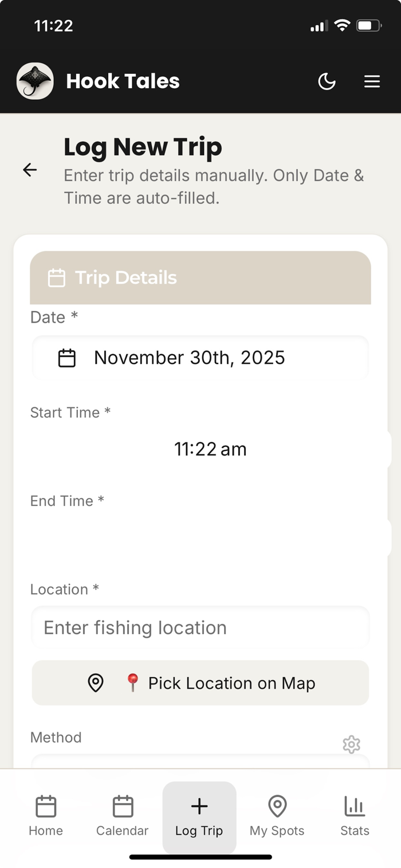View the Stats bar chart tab
This screenshot has width=401, height=868.
355,816
